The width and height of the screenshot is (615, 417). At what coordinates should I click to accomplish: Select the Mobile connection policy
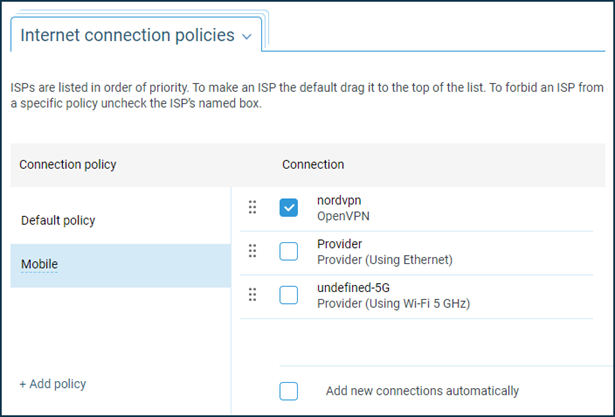120,265
